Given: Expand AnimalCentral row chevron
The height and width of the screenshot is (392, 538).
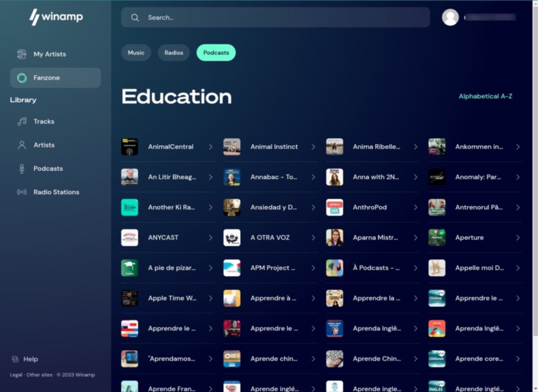Looking at the screenshot, I should pyautogui.click(x=210, y=147).
